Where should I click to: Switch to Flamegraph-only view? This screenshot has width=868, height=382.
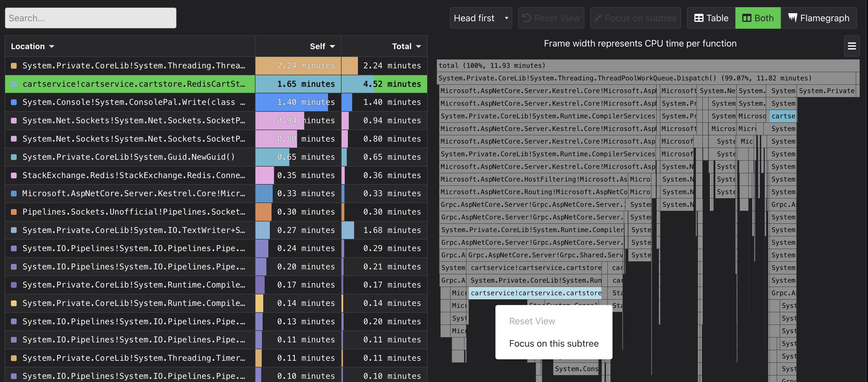(819, 18)
